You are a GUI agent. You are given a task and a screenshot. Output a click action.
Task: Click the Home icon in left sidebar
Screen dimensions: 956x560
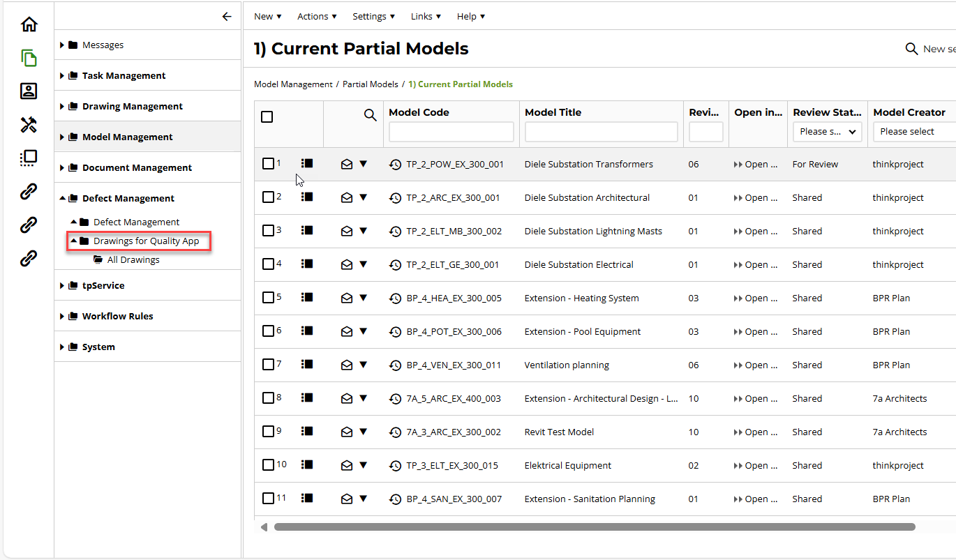[29, 24]
